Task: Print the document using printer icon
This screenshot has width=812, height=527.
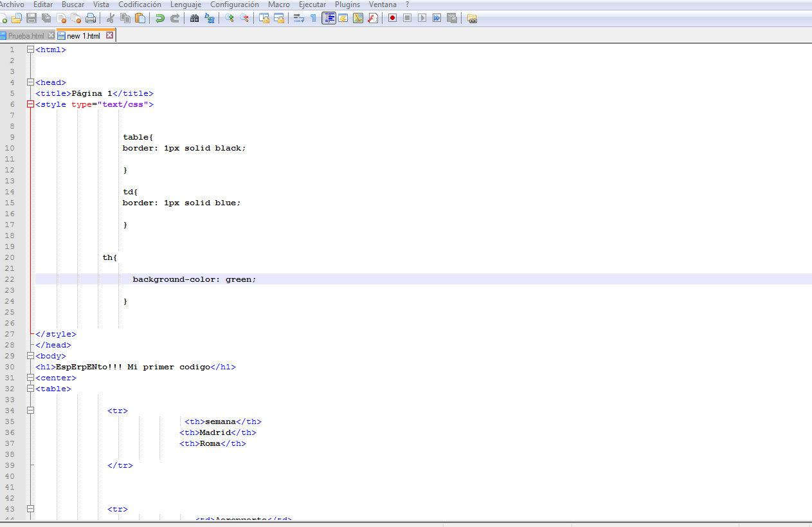Action: click(90, 18)
